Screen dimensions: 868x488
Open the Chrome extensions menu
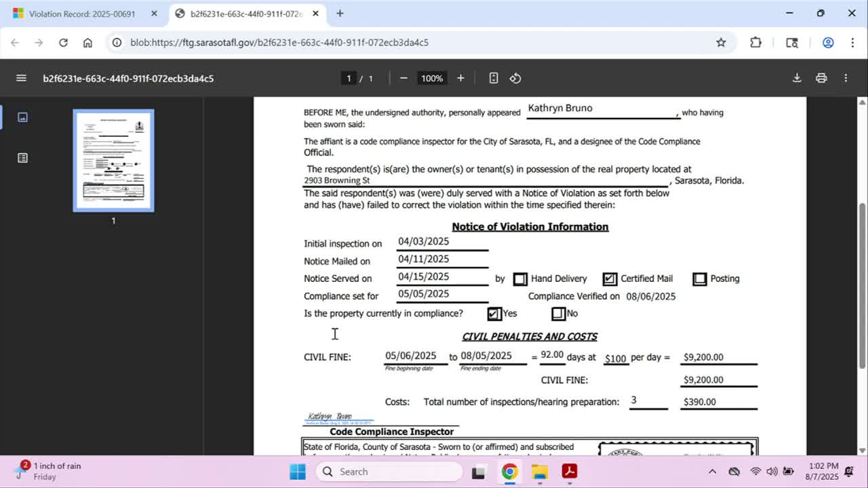tap(755, 42)
